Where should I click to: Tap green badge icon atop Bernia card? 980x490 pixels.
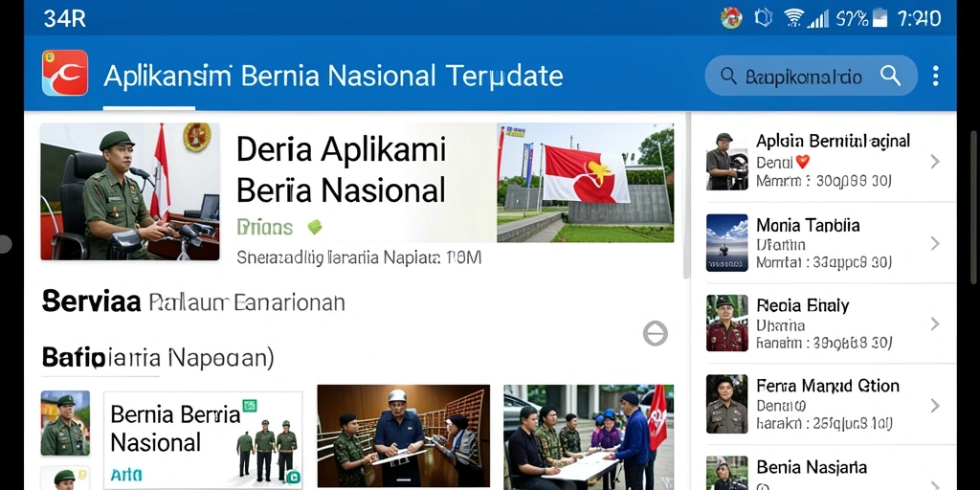click(250, 405)
